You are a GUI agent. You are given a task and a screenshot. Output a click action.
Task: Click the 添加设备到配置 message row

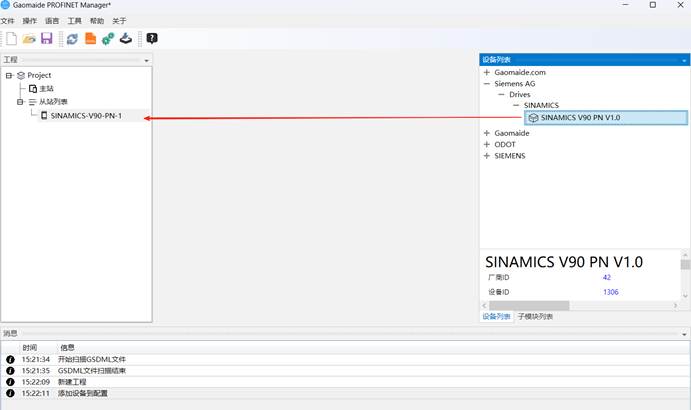(x=346, y=393)
